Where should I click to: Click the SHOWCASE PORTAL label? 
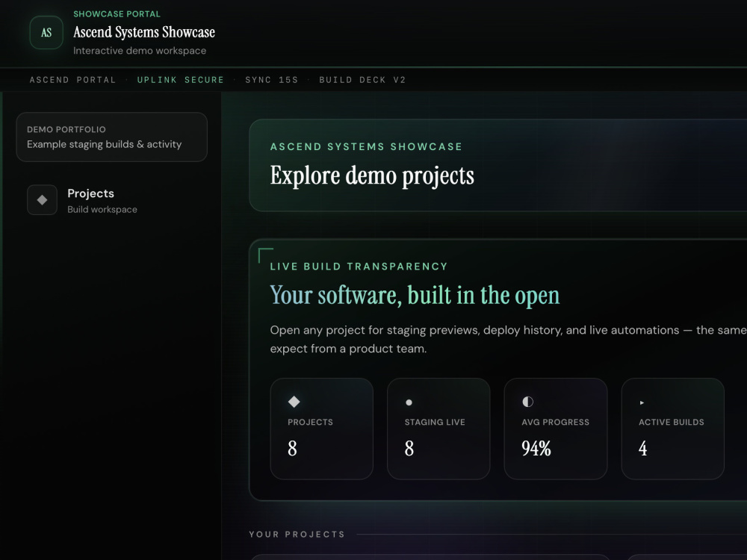117,13
